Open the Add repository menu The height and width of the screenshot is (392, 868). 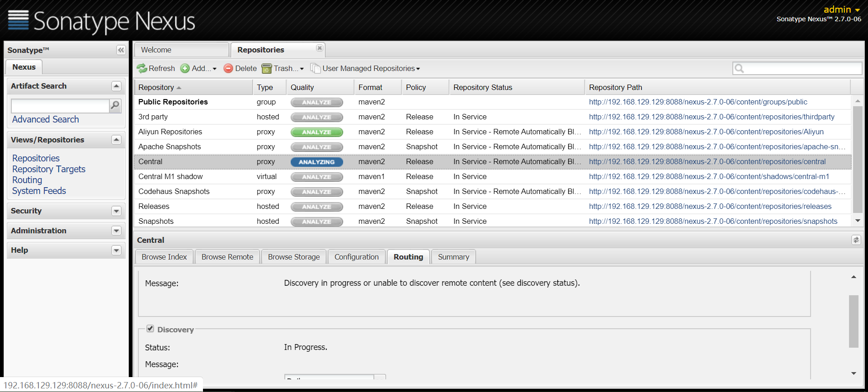tap(198, 68)
